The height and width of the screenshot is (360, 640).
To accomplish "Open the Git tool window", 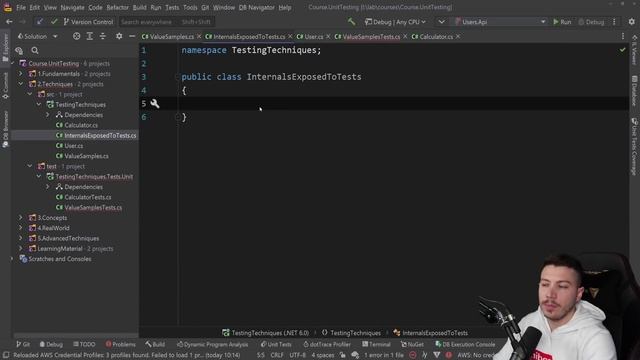I will point(23,344).
